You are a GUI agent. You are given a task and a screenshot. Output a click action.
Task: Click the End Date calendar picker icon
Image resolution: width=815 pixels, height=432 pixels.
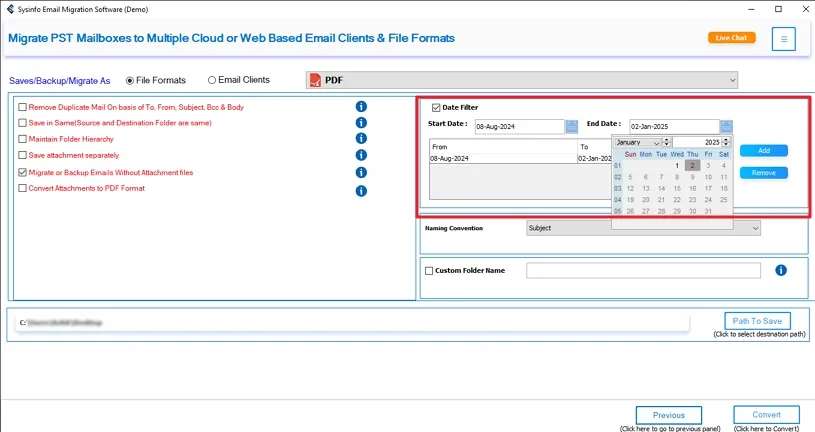[726, 127]
